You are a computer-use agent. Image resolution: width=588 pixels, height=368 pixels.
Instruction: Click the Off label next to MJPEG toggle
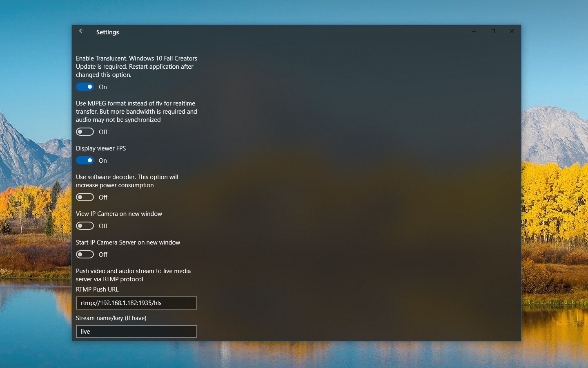pos(103,132)
